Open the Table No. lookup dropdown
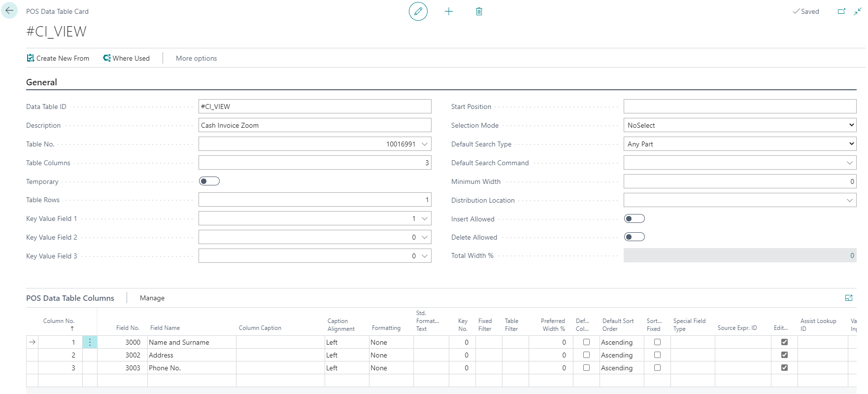The image size is (868, 394). tap(424, 144)
